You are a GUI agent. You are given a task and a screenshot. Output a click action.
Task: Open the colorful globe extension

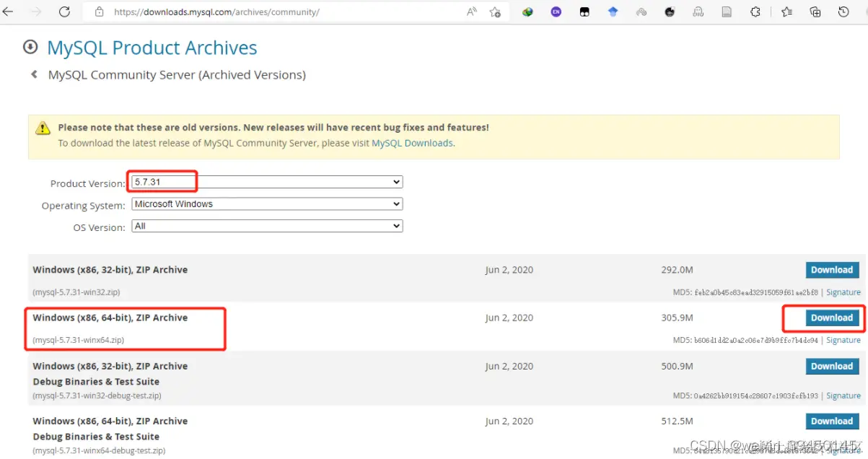coord(528,12)
